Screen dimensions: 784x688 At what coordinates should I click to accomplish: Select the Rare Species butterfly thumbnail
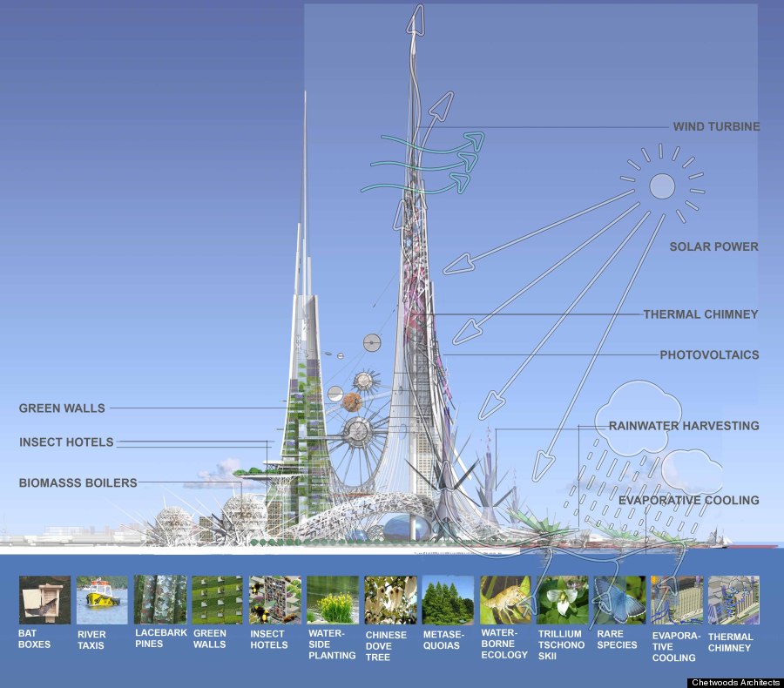(x=620, y=599)
